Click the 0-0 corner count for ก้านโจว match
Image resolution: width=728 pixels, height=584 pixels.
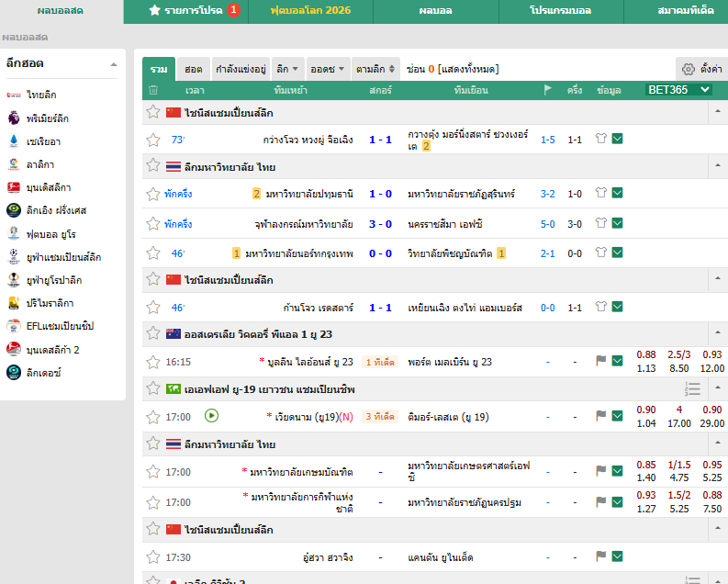548,308
